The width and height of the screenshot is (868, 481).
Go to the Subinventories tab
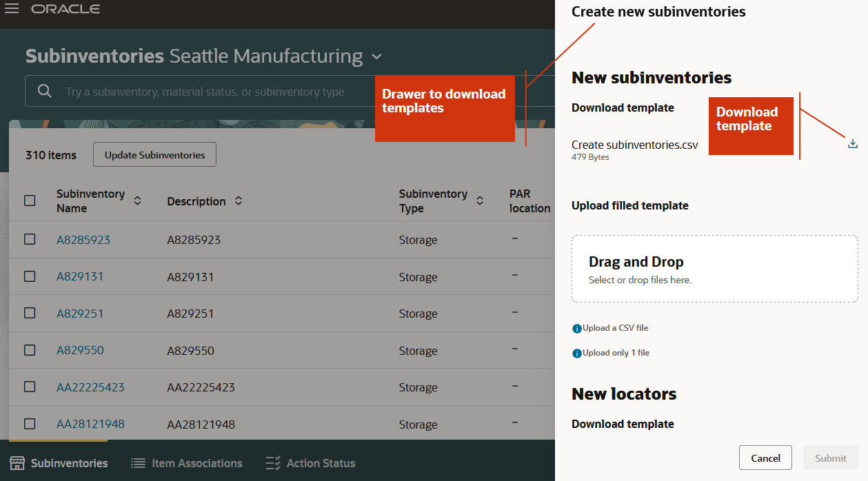click(x=59, y=463)
